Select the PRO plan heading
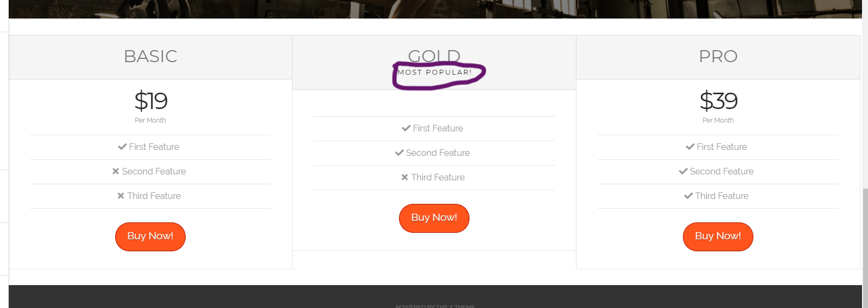Viewport: 868px width, 308px height. (718, 56)
